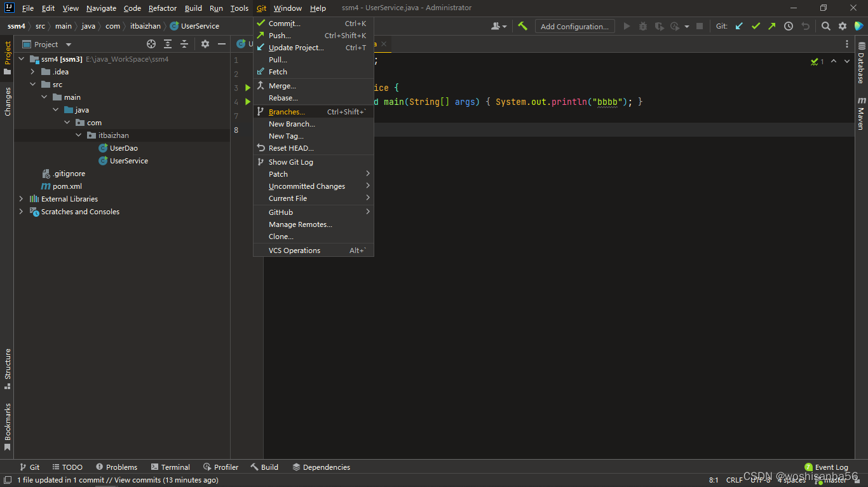This screenshot has width=868, height=487.
Task: Toggle the Changes tool window tab
Action: 7,101
